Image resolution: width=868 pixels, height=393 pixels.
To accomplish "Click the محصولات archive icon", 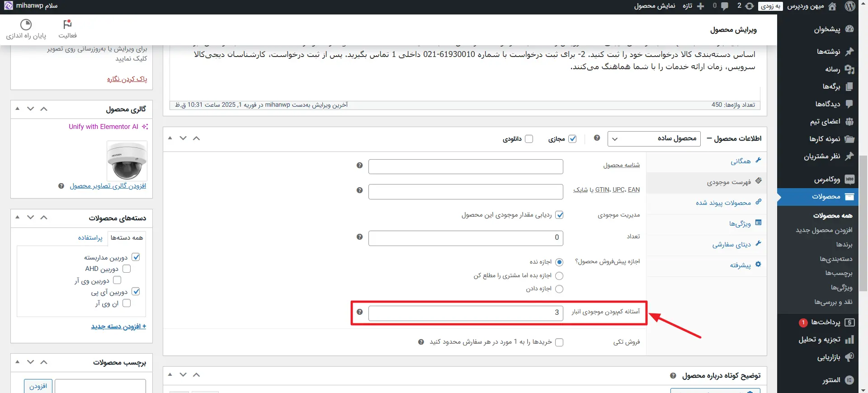I will tap(849, 197).
